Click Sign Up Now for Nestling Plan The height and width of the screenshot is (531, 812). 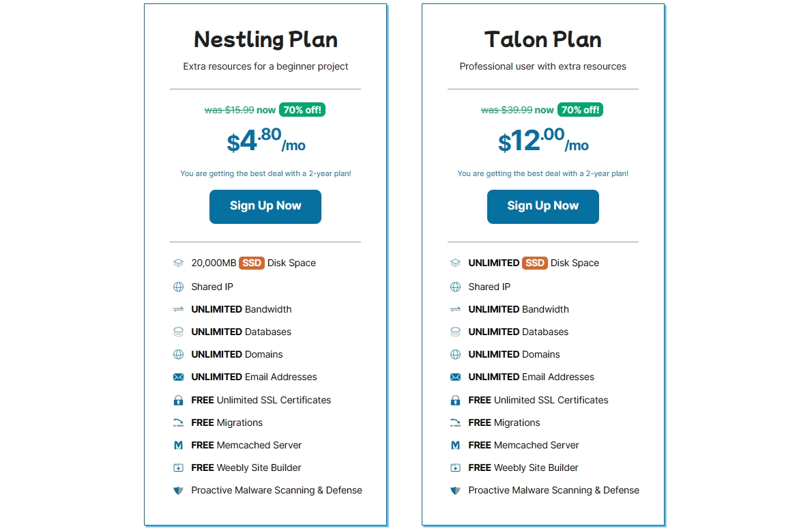pos(265,206)
